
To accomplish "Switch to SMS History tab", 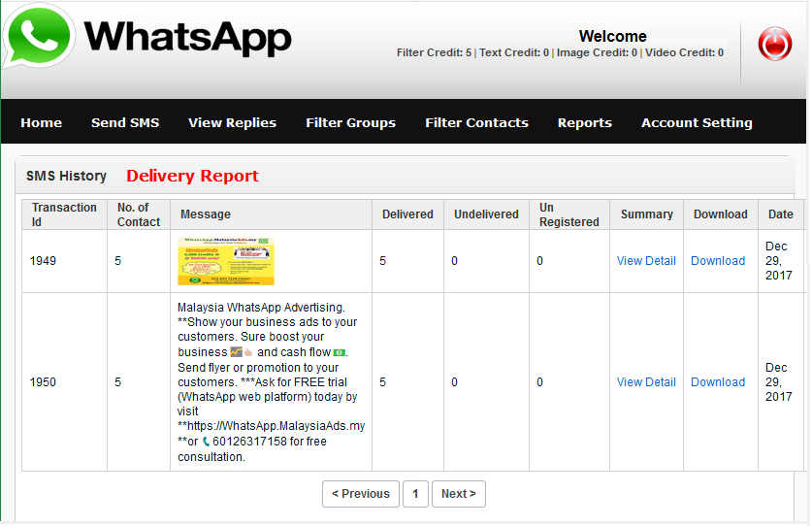I will click(66, 177).
